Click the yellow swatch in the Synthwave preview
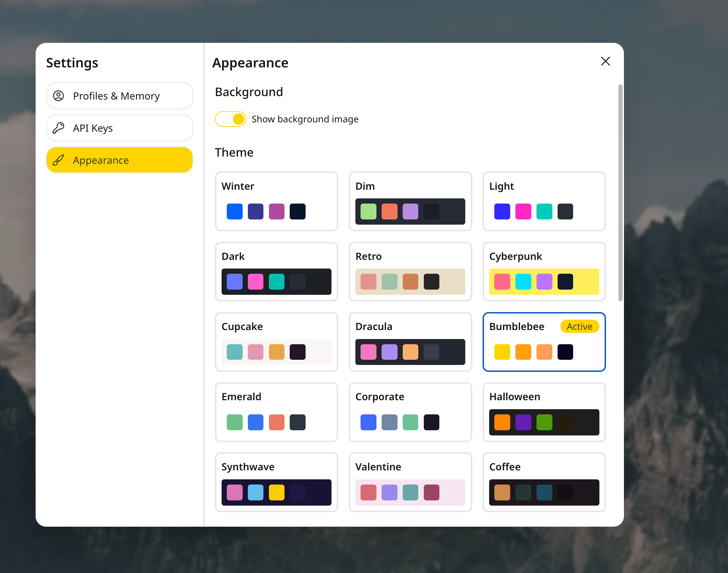This screenshot has width=728, height=573. (x=277, y=492)
